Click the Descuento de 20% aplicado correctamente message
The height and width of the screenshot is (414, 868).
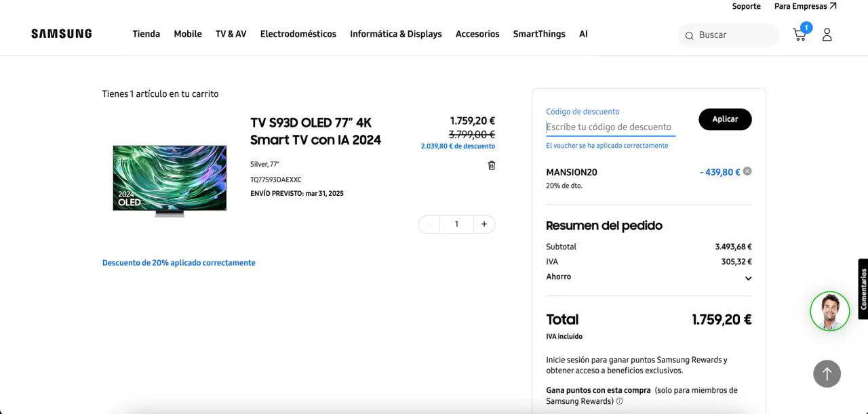(179, 262)
